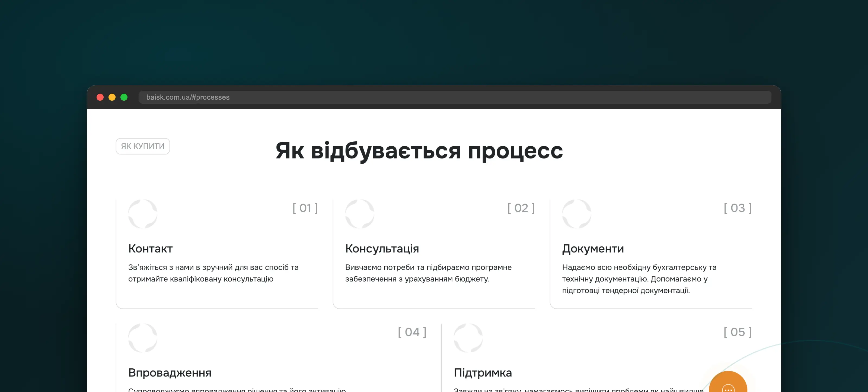Image resolution: width=868 pixels, height=392 pixels.
Task: Click the address bar showing baisk.com.ua/#processes
Action: coord(455,97)
